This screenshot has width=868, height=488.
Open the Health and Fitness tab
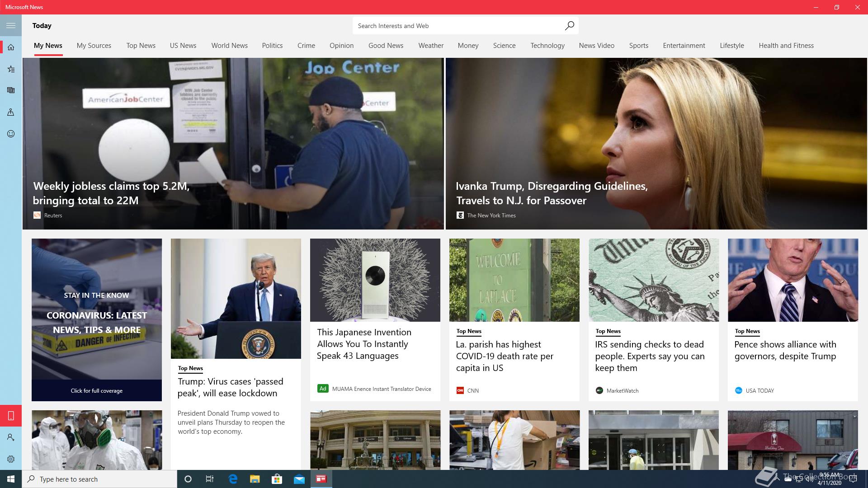click(786, 46)
